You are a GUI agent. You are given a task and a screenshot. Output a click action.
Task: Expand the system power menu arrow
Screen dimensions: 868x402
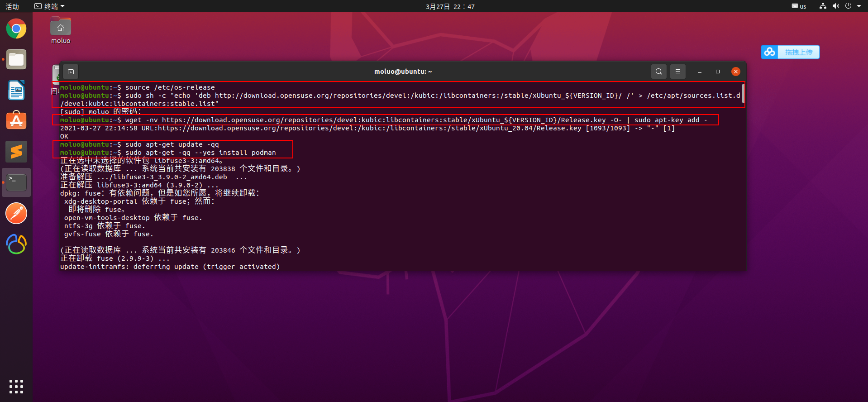click(859, 6)
